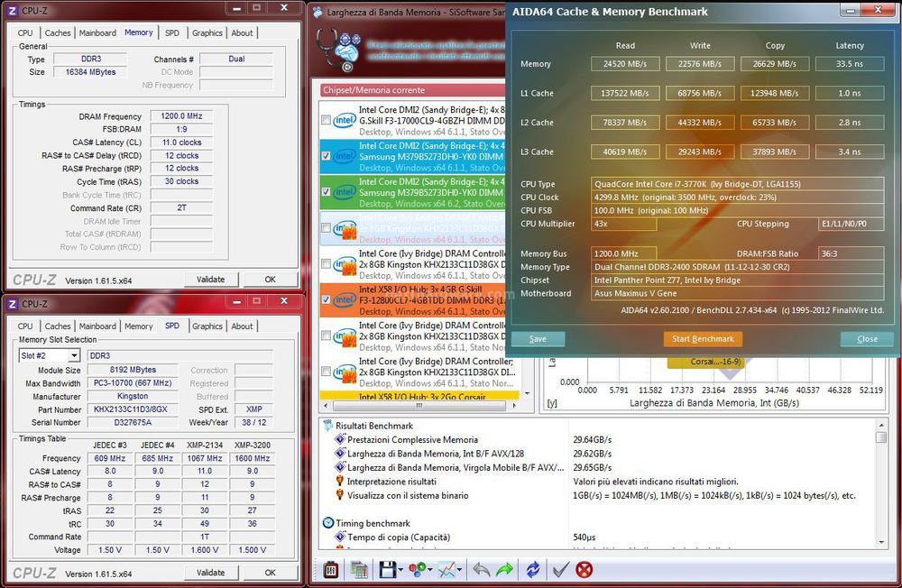Open Caches tab in CPU-Z Timings window
902x588 pixels.
(x=58, y=32)
